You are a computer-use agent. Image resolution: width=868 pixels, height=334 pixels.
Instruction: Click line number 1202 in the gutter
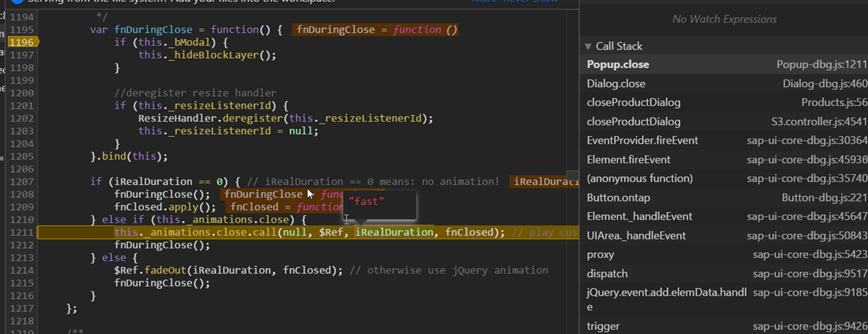[x=22, y=118]
